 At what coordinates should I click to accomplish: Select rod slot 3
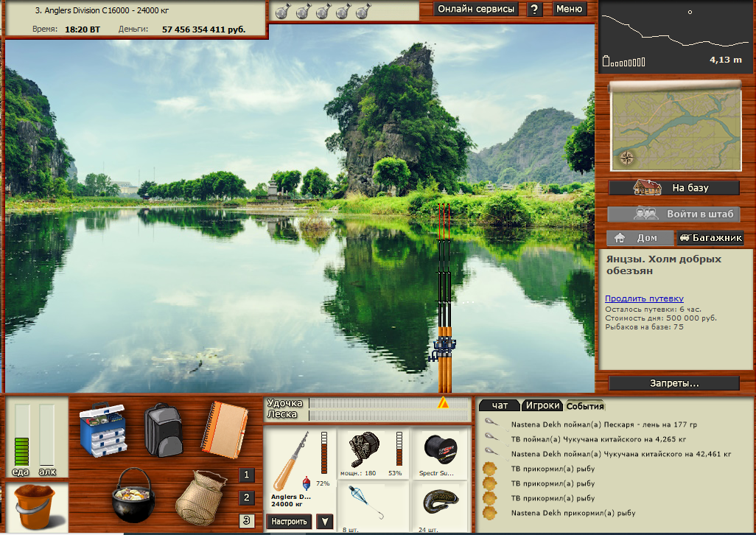coord(246,520)
